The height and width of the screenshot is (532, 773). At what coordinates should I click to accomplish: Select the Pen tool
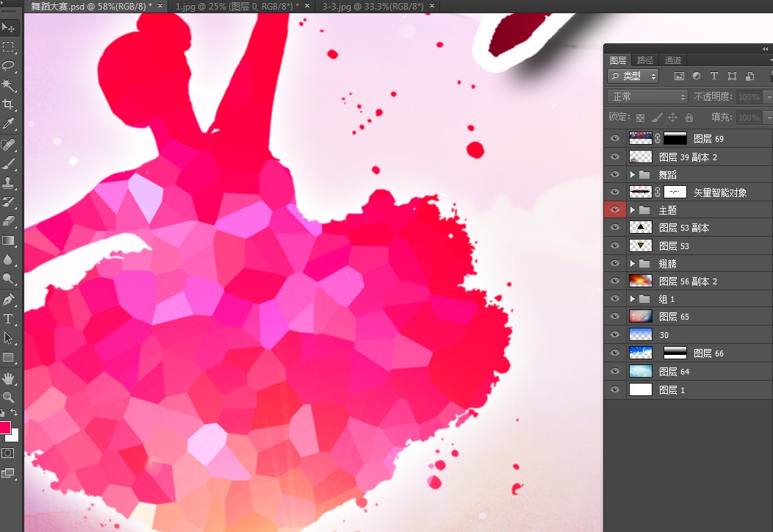click(x=8, y=300)
